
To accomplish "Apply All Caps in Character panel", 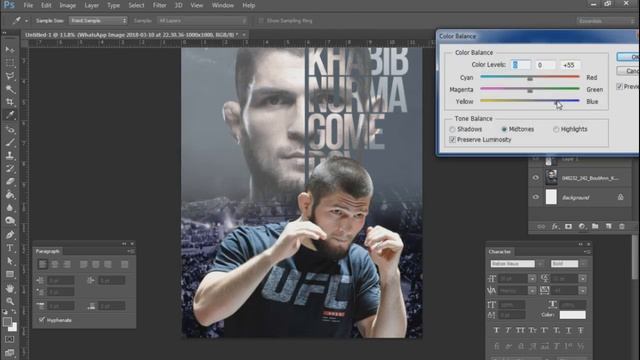I will [520, 330].
